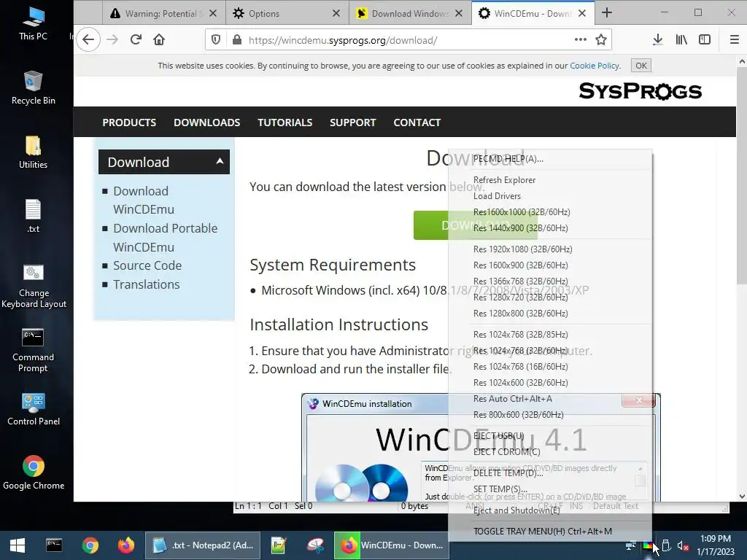
Task: Go to Firefox home page icon
Action: coord(159,39)
